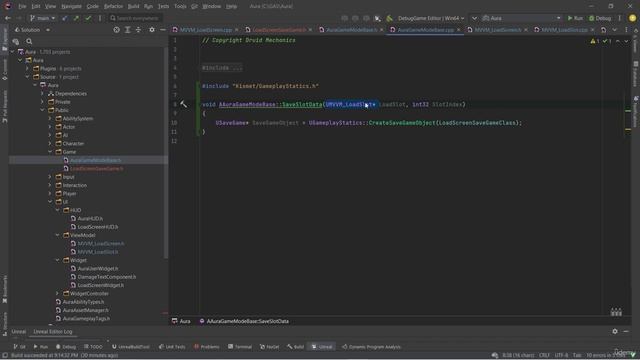640x360 pixels.
Task: Click the previous highlighted error up arrow
Action: pos(618,41)
